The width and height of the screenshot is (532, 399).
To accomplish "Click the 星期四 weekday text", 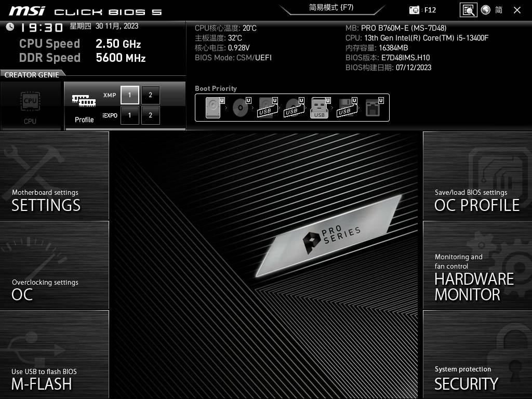I will [x=81, y=26].
